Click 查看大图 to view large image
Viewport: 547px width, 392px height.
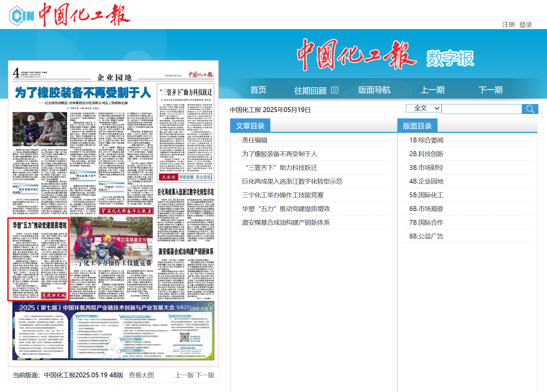tap(141, 375)
